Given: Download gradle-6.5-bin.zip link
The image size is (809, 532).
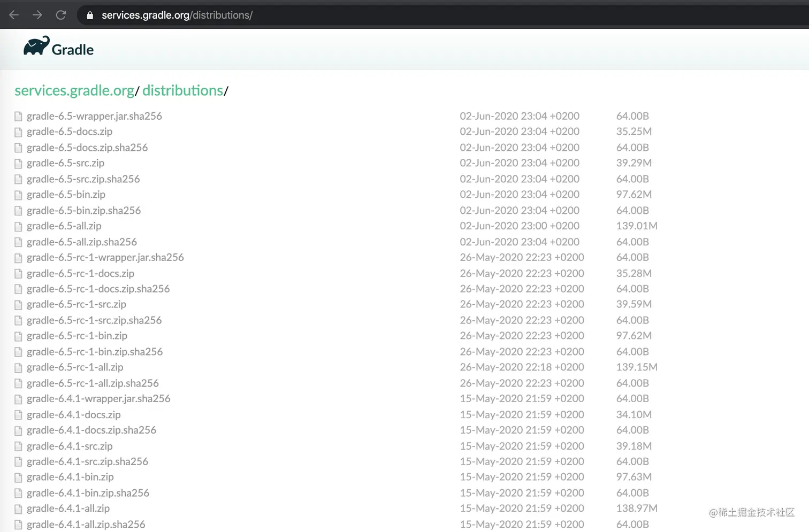Looking at the screenshot, I should 66,195.
